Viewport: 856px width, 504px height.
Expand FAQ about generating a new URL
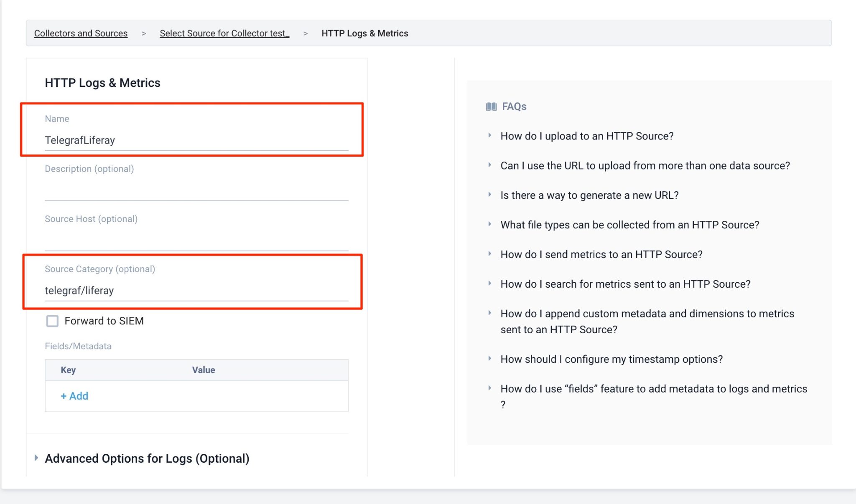(x=589, y=195)
